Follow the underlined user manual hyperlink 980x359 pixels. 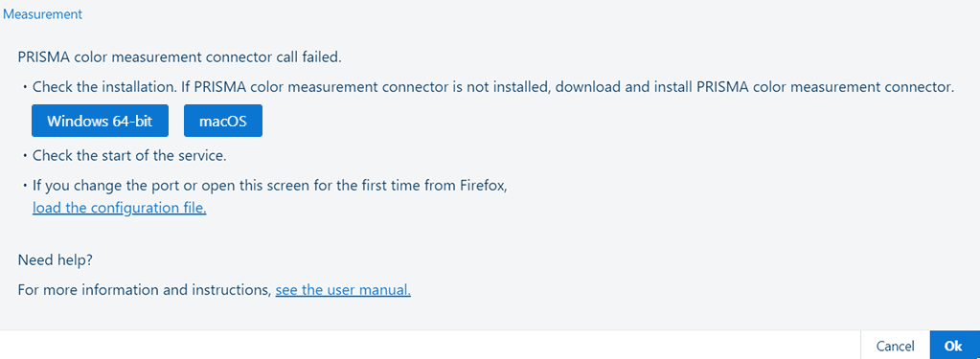tap(343, 290)
